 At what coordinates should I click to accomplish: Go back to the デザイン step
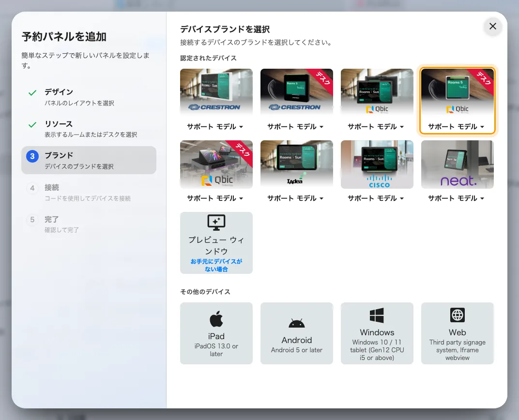coord(89,97)
